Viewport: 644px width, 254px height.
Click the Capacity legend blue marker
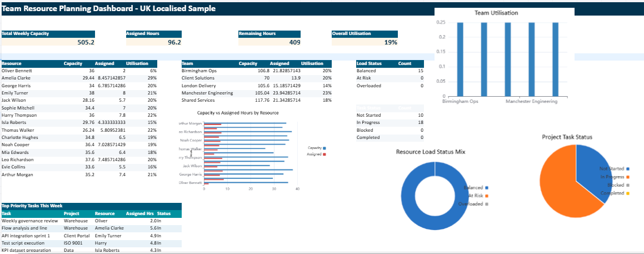[325, 148]
